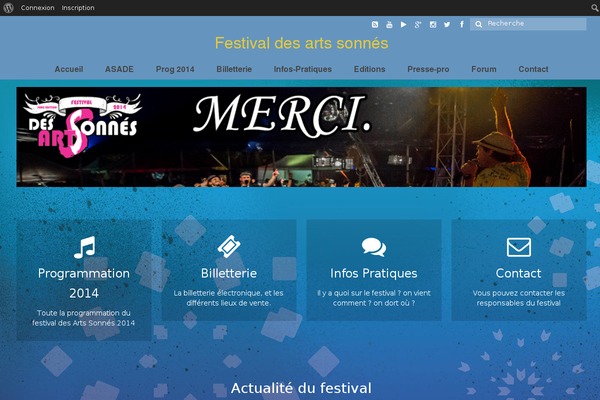Viewport: 600px width, 400px height.
Task: Click the music note Programmation icon
Action: pos(84,247)
